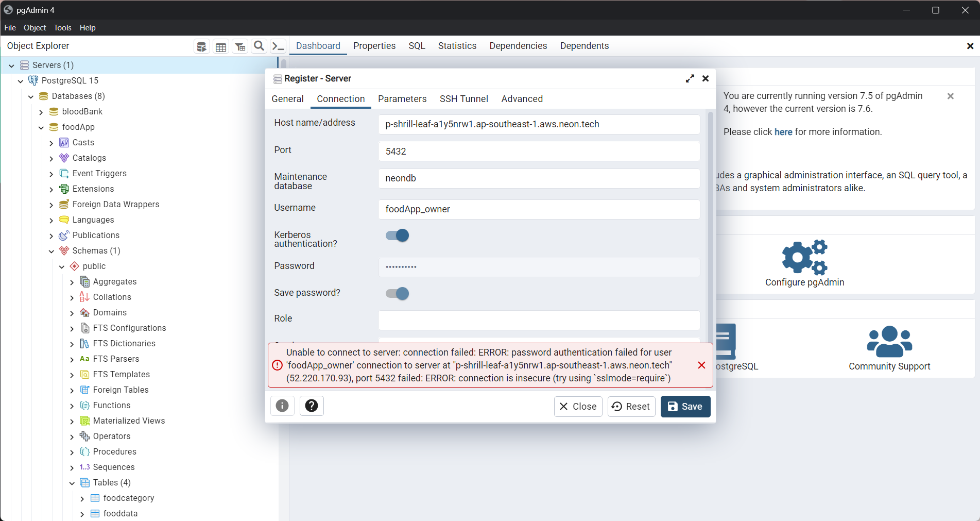The width and height of the screenshot is (980, 521).
Task: Collapse the Schemas tree node
Action: [x=51, y=251]
